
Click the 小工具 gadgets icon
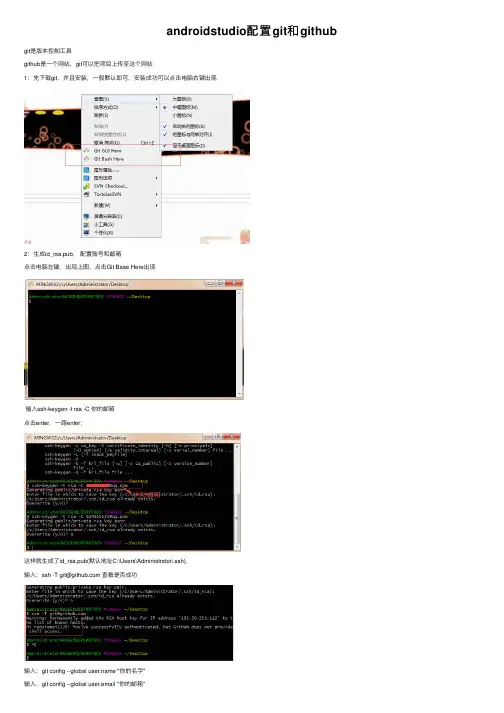[86, 225]
